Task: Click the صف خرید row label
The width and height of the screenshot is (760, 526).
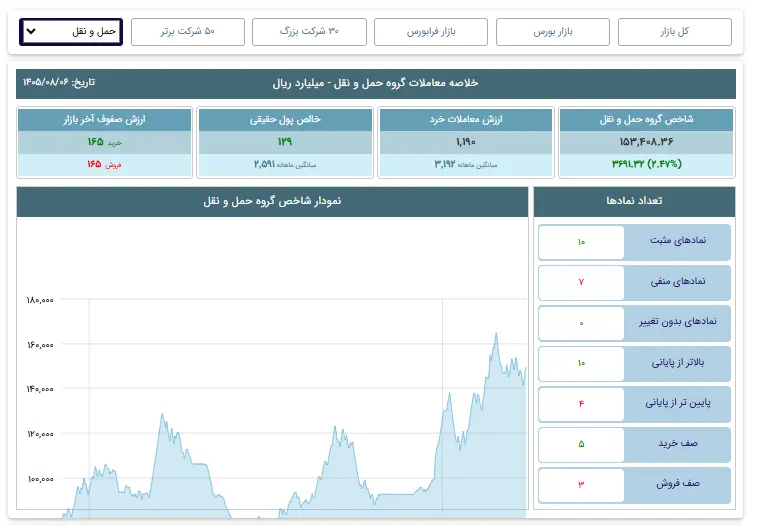Action: click(678, 444)
